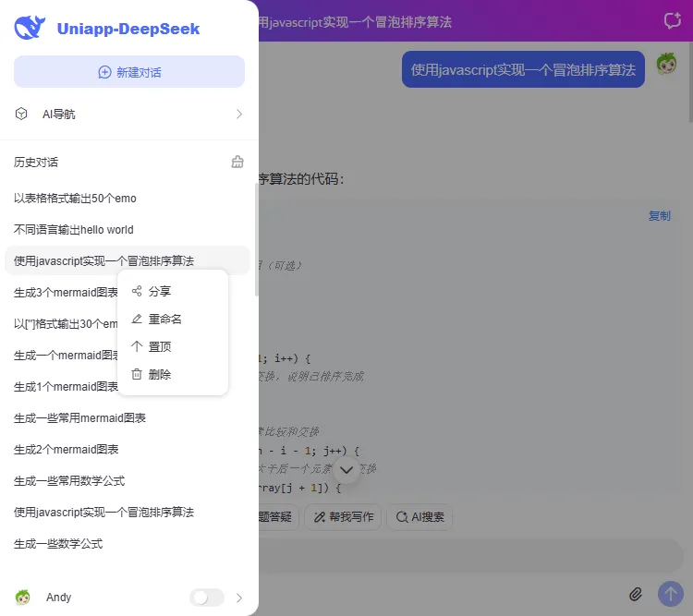Click the DeepSeek whale logo
This screenshot has height=616, width=693.
tap(30, 28)
